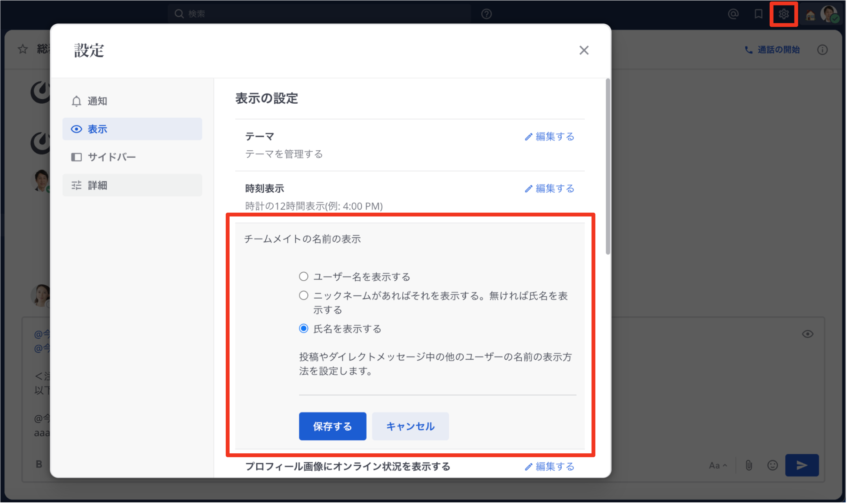Screen dimensions: 847x504
Task: Select 氏名を表示する radio option
Action: click(303, 328)
